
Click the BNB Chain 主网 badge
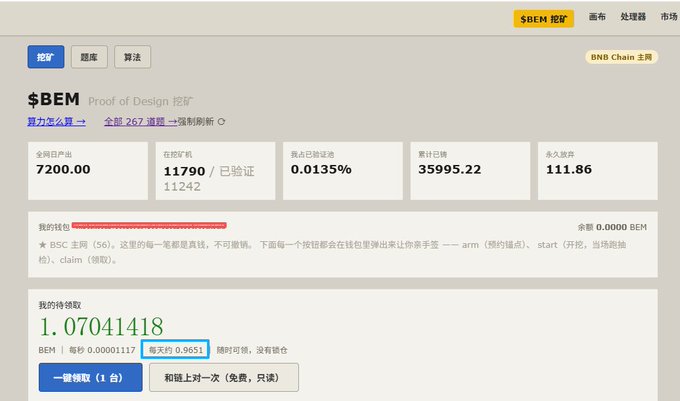point(621,57)
